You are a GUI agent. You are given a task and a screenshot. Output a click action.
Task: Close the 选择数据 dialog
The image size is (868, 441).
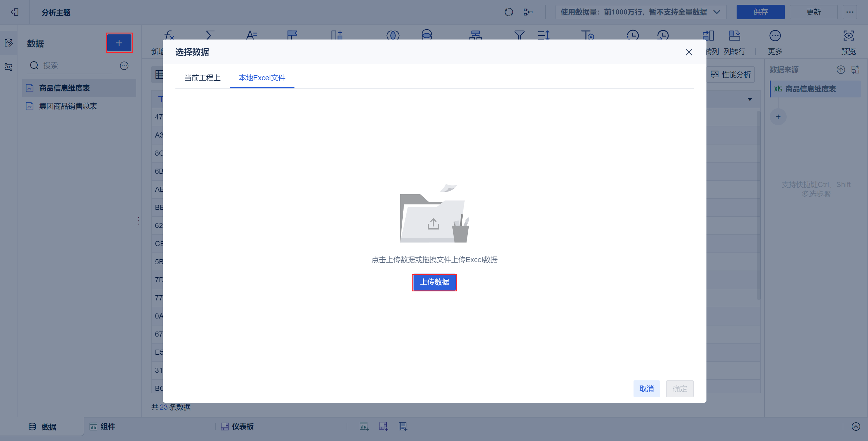(x=689, y=52)
